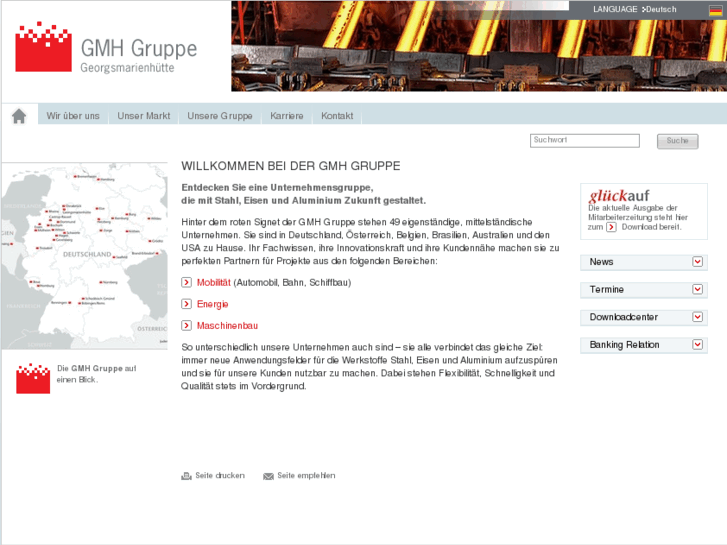The image size is (727, 545).
Task: Click 'Die GMH Gruppe auf einen Blick' text
Action: 96,374
